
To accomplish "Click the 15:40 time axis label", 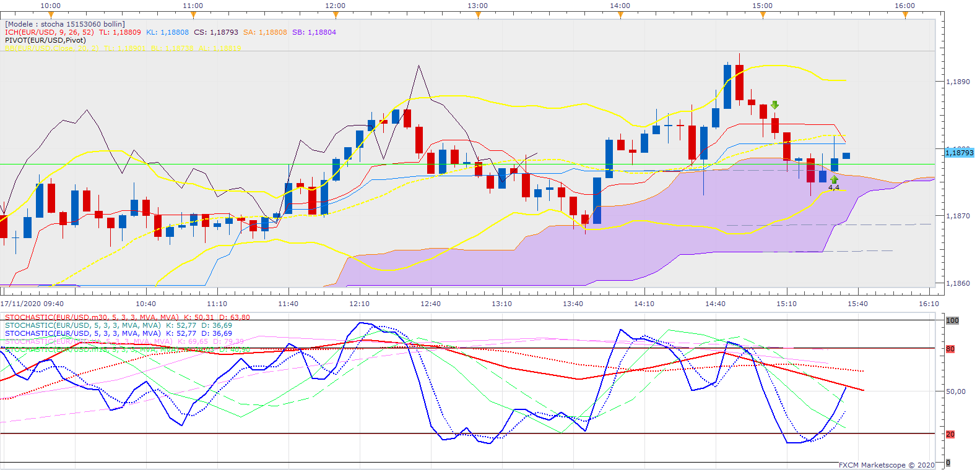I will click(858, 304).
